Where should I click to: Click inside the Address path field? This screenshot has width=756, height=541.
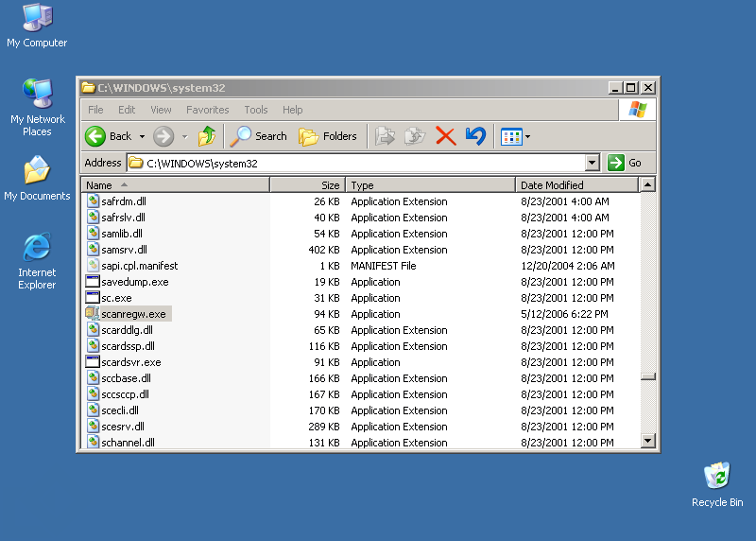point(357,163)
